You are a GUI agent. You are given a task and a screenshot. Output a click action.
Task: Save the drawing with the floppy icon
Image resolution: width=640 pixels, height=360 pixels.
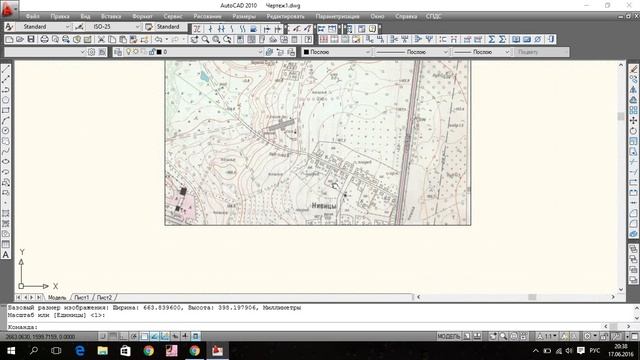coord(31,40)
